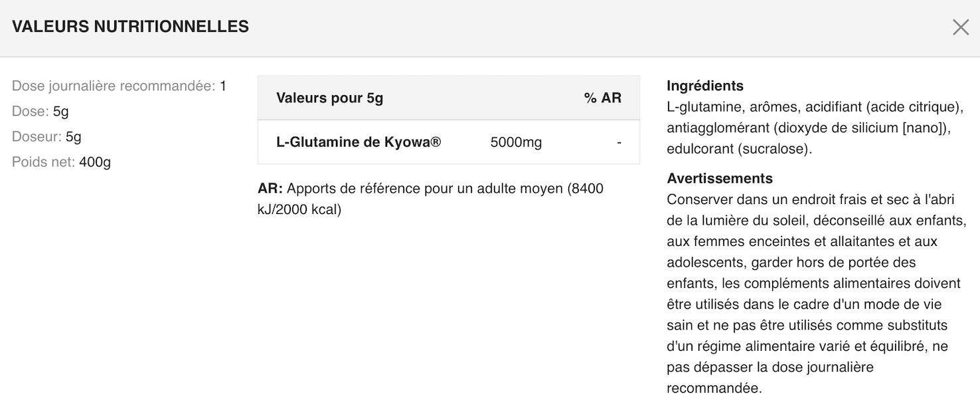Select L-Glutamine de Kyowa® row label

(x=359, y=142)
